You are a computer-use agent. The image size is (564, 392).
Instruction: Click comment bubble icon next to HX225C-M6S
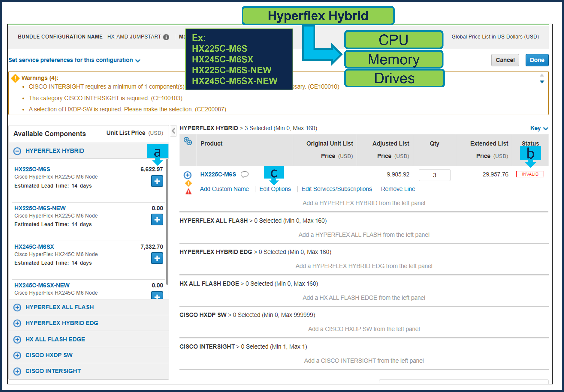click(x=244, y=175)
